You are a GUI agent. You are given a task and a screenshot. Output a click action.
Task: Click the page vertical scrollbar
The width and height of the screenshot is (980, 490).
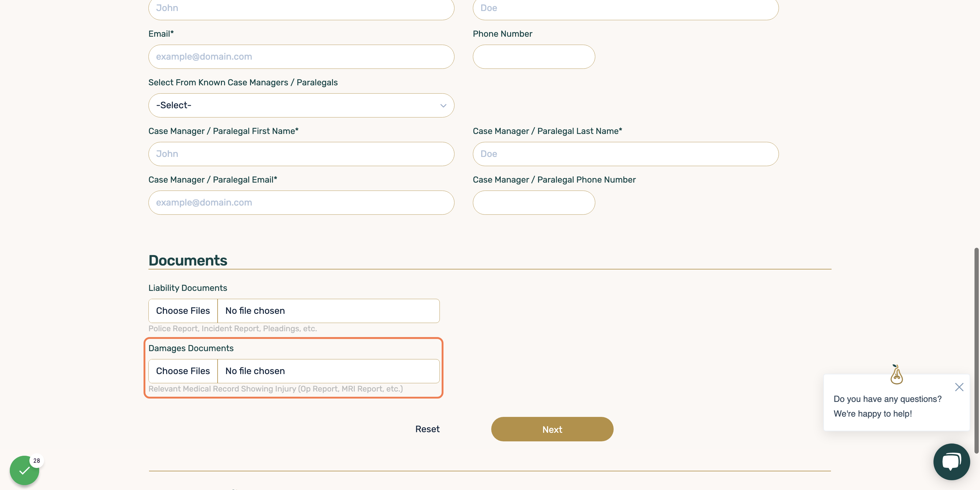pyautogui.click(x=976, y=350)
